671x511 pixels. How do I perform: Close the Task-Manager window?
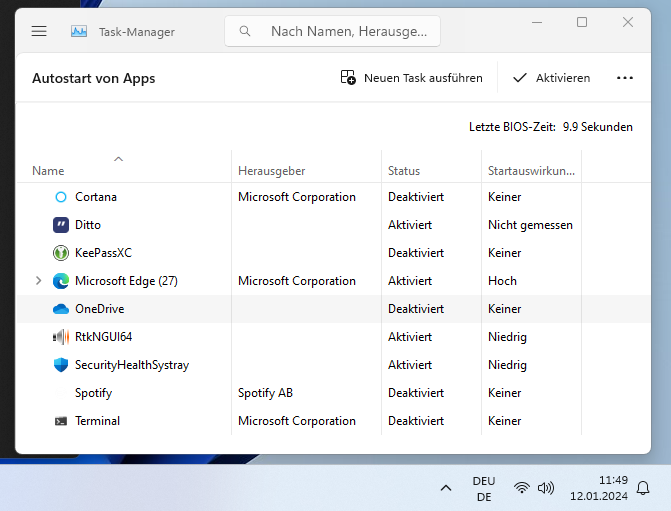[628, 22]
